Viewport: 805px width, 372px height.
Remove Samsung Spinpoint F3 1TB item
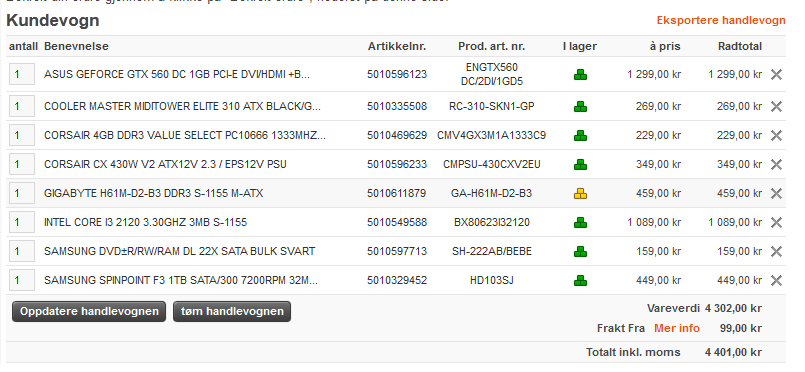point(776,280)
